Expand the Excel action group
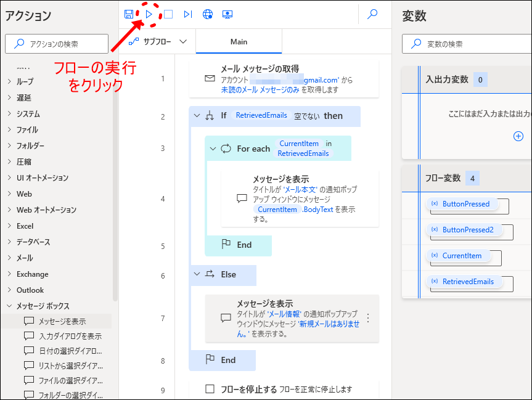Image resolution: width=532 pixels, height=400 pixels. point(9,226)
